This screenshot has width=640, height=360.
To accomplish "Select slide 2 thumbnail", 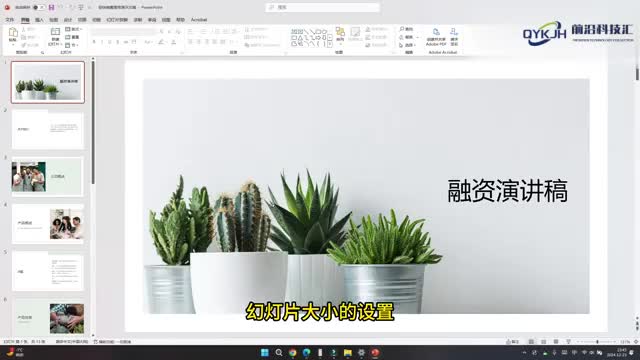I will click(48, 129).
